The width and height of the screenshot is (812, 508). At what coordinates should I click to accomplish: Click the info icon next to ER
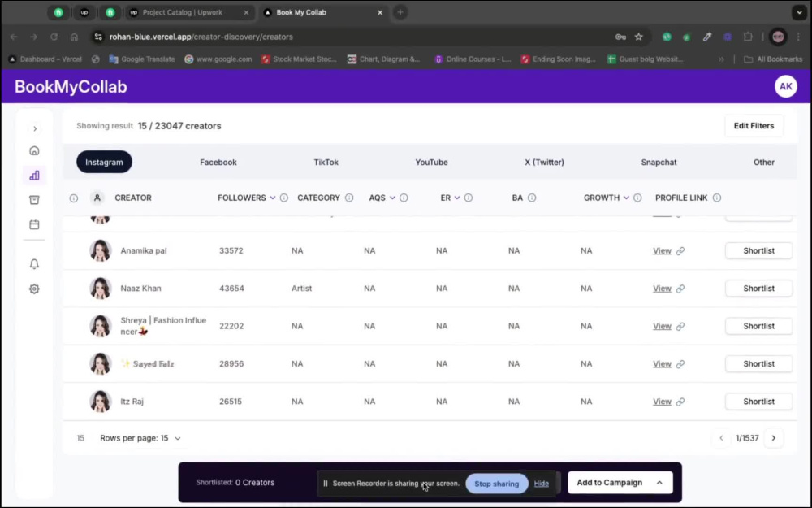pos(469,198)
